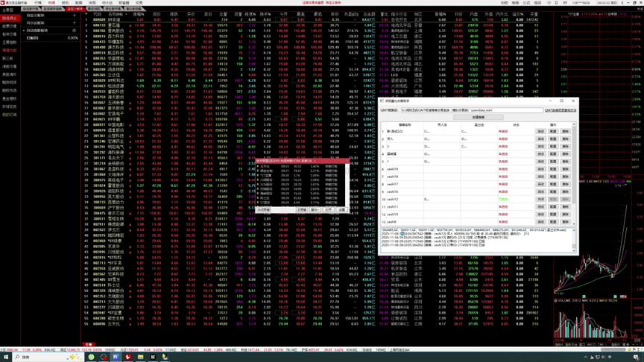The width and height of the screenshot is (644, 362).
Task: Open Windows search in the taskbar
Action: pyautogui.click(x=22, y=357)
